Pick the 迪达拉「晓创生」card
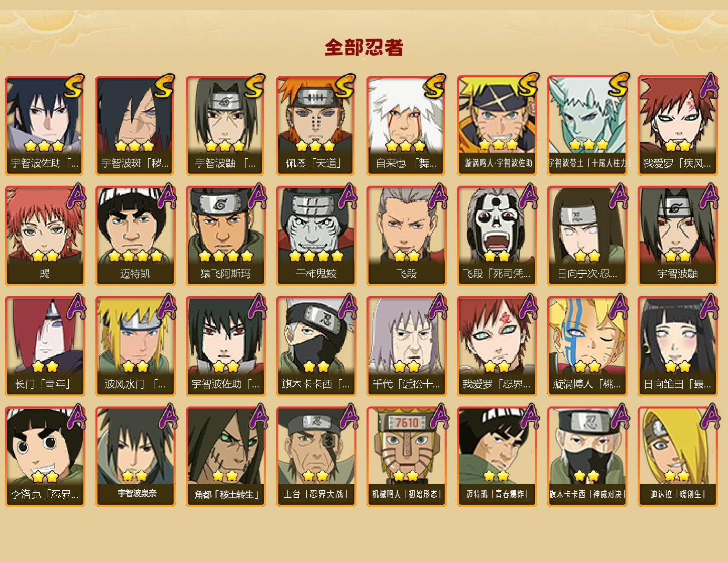 (677, 457)
